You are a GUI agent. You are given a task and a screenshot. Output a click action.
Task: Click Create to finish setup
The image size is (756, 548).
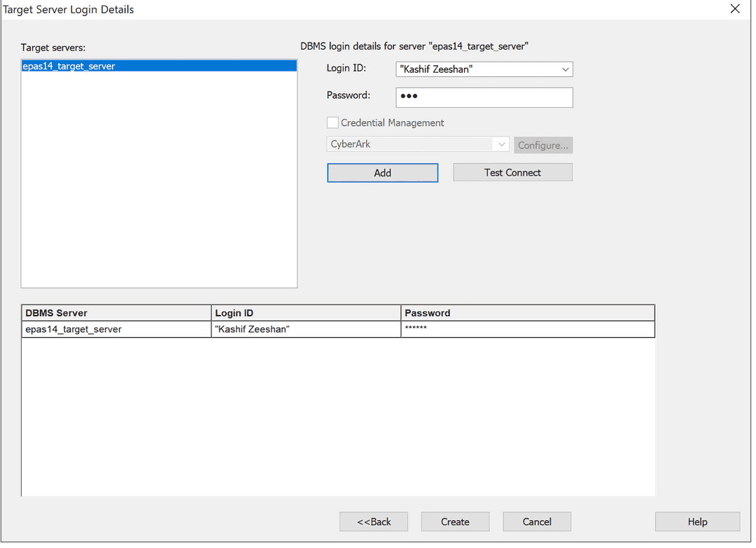pos(455,521)
